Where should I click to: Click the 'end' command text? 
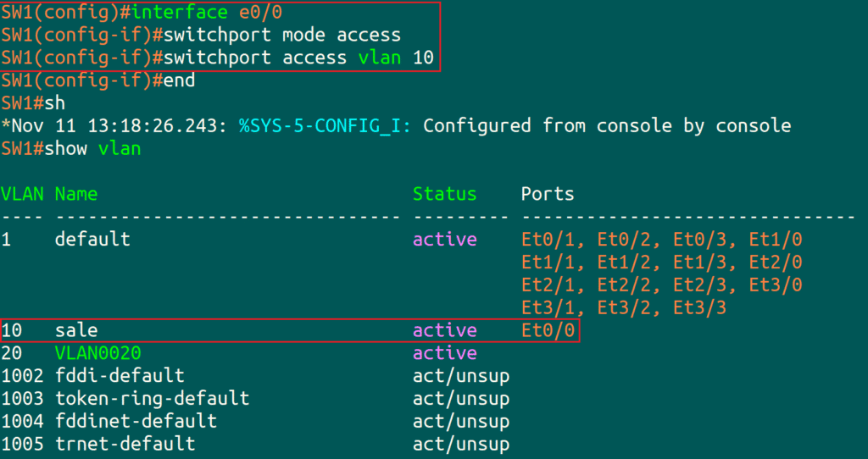(x=180, y=80)
